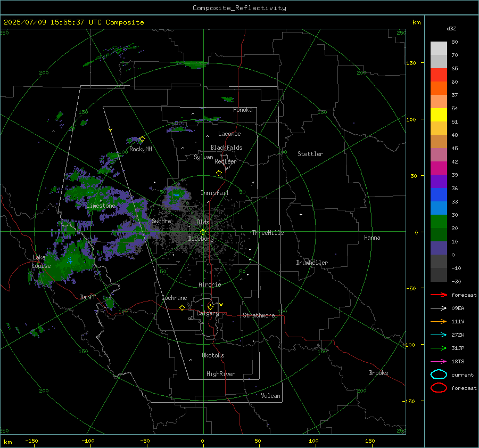Click the Ponoka label
This screenshot has width=479, height=448.
click(x=243, y=110)
